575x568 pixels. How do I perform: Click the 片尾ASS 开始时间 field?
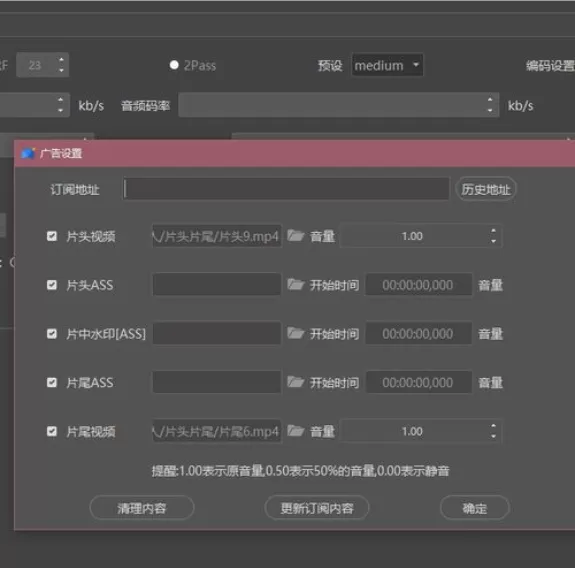(x=418, y=382)
